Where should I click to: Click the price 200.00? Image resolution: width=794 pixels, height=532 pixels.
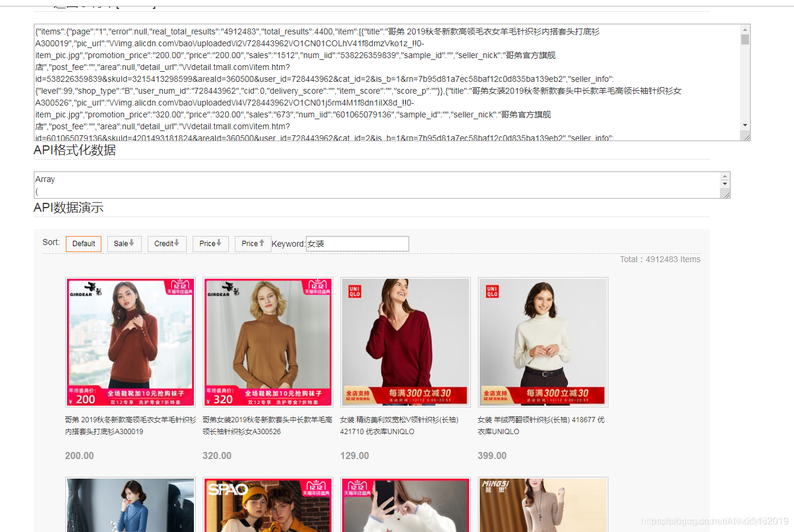[79, 456]
